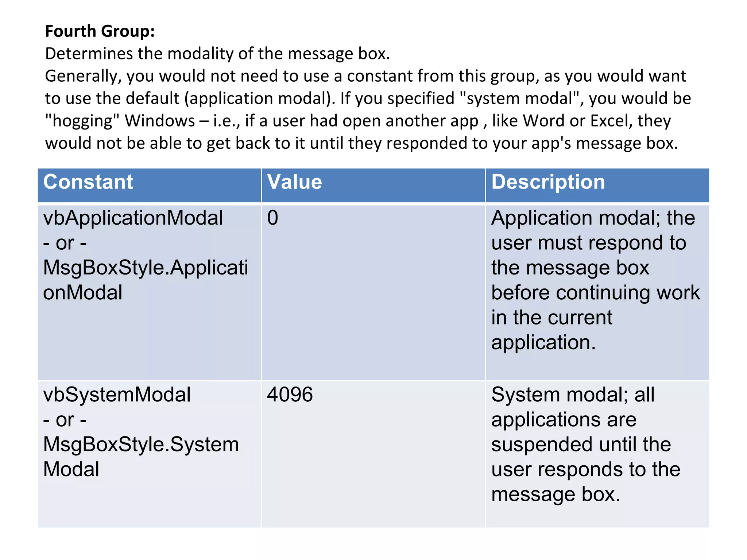Select the vbApplicationModal constant text
Image resolution: width=747 pixels, height=560 pixels.
pos(133,218)
